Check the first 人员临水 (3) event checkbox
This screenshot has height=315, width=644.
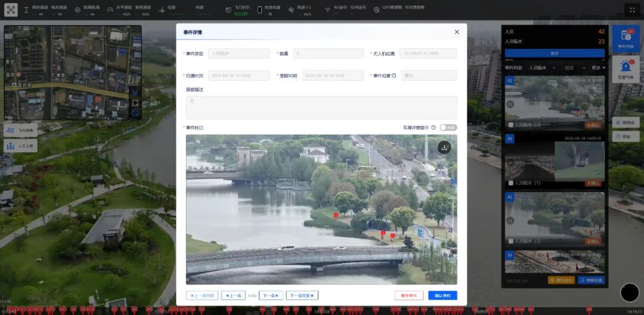[510, 125]
